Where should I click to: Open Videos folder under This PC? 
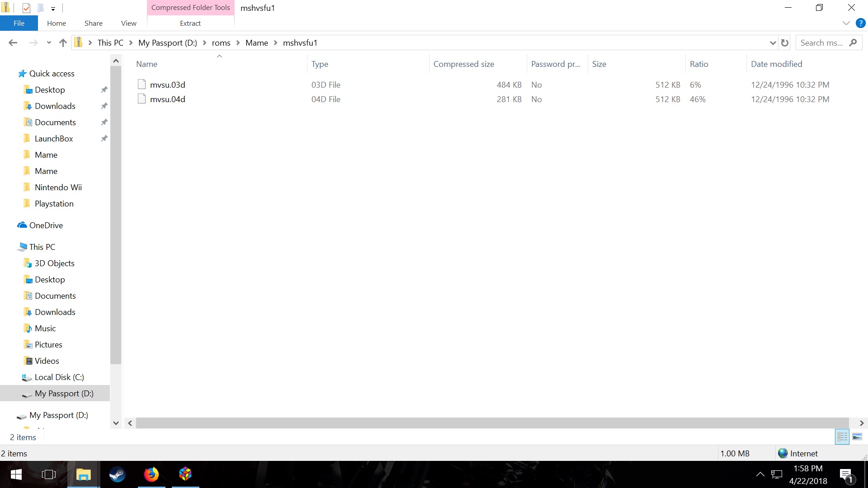point(47,361)
